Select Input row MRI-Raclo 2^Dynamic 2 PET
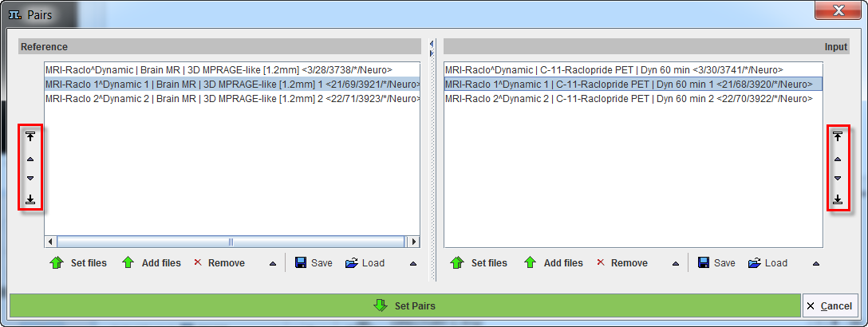This screenshot has width=868, height=327. (633, 98)
